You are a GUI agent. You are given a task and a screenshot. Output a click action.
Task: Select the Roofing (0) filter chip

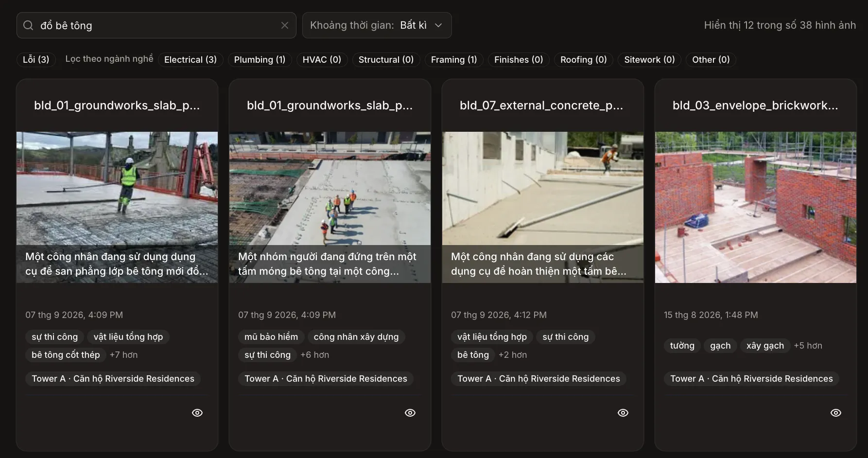click(584, 59)
